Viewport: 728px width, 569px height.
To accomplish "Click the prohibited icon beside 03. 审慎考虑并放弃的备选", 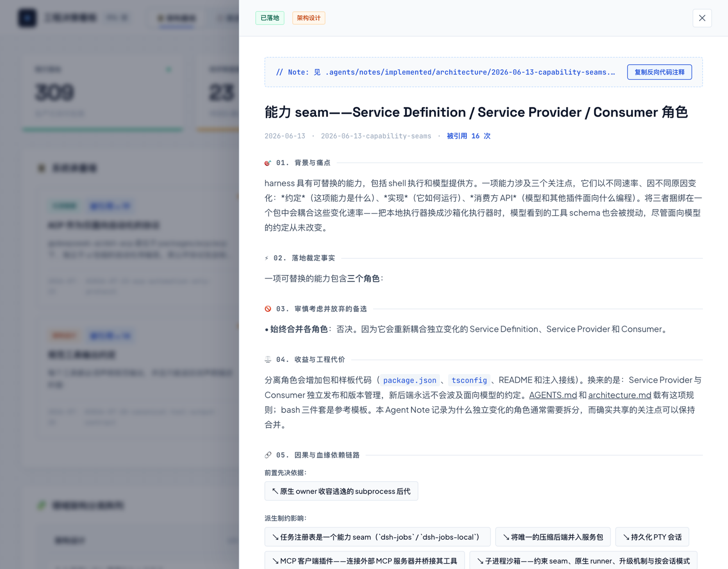I will [268, 309].
